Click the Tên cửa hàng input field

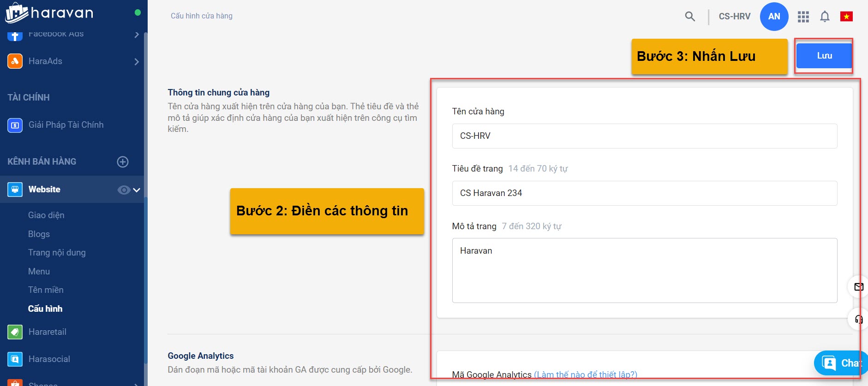(x=645, y=136)
